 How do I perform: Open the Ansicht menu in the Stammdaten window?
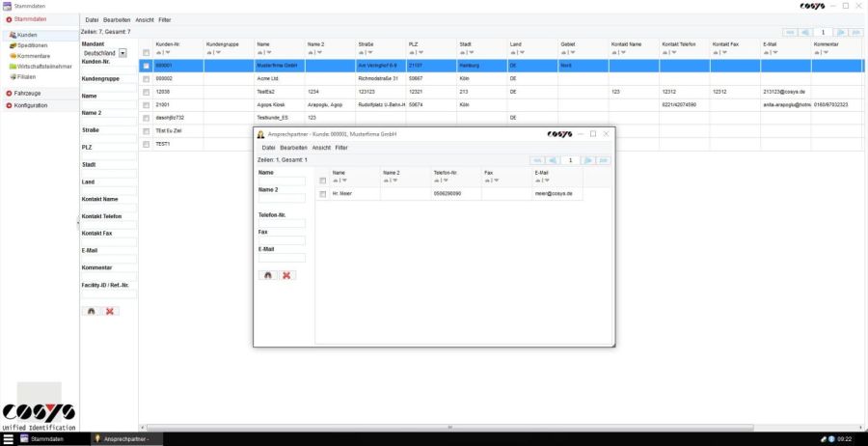tap(145, 20)
